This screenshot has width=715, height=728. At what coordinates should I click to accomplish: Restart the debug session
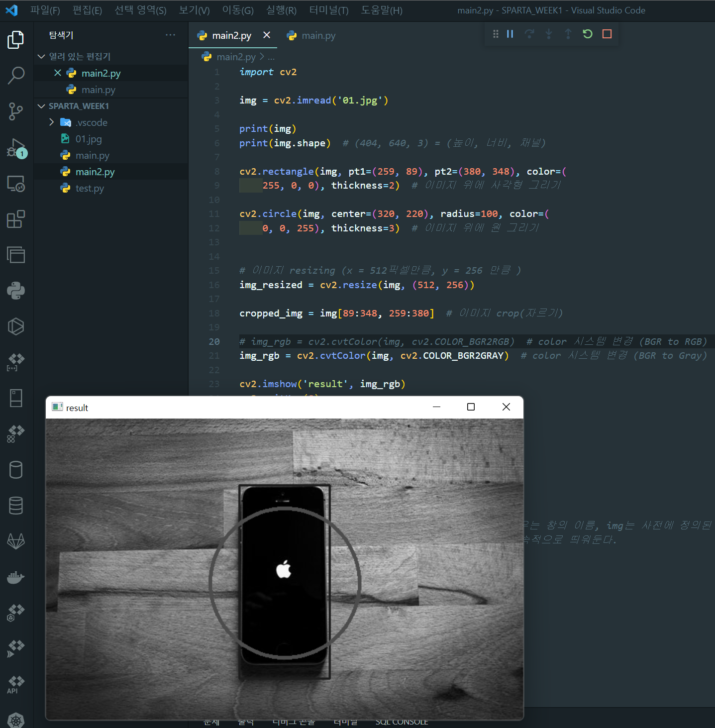[588, 34]
